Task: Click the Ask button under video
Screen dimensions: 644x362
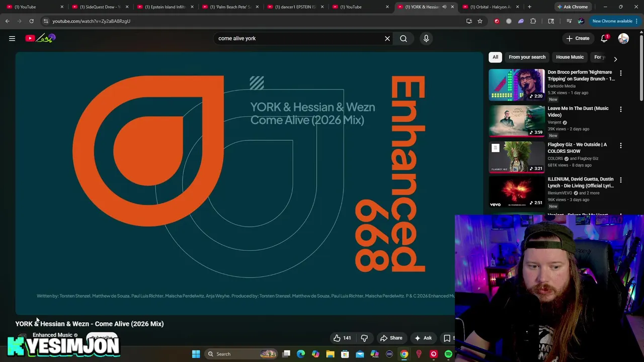Action: 423,338
